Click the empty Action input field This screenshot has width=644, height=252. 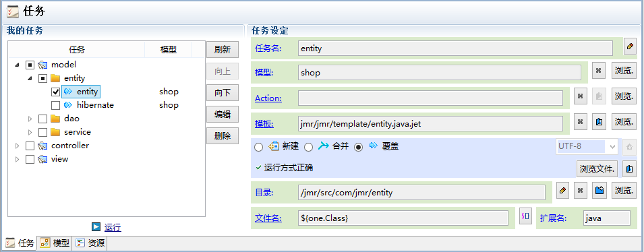point(430,98)
